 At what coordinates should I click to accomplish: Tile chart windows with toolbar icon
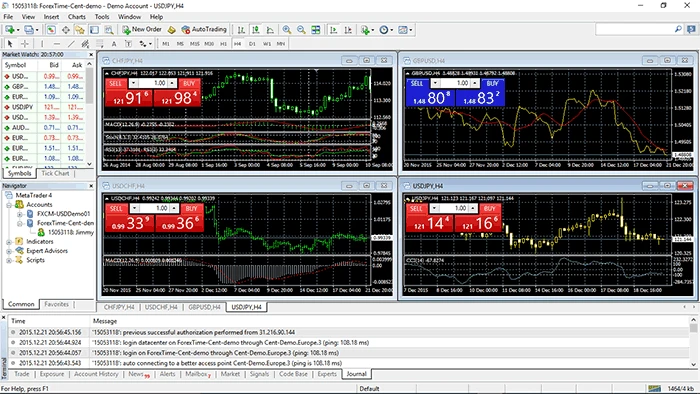[x=316, y=29]
